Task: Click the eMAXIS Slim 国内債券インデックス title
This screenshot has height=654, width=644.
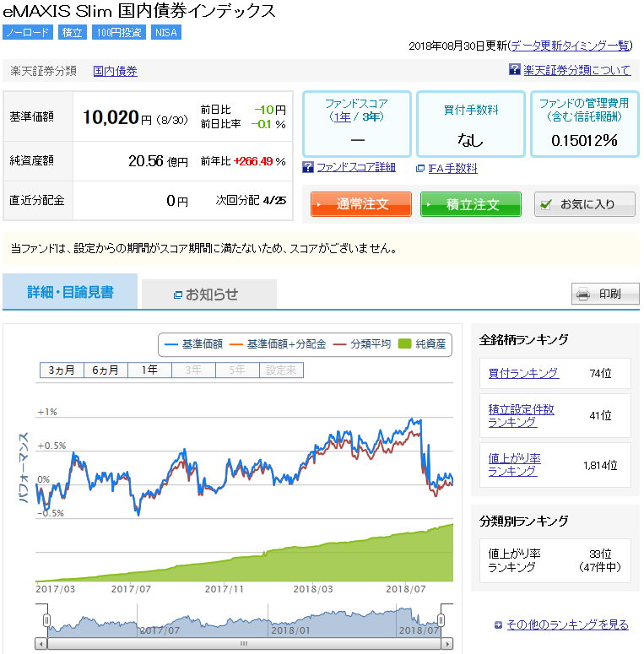Action: 139,11
